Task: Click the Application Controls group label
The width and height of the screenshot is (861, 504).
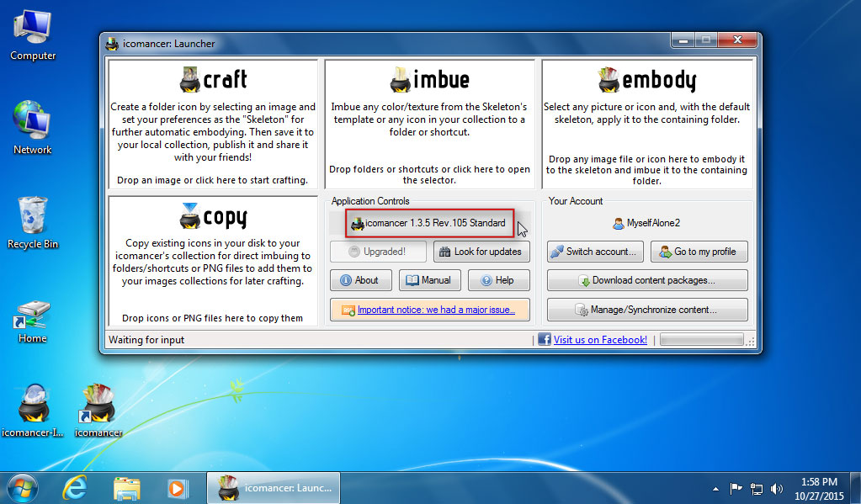Action: 370,201
